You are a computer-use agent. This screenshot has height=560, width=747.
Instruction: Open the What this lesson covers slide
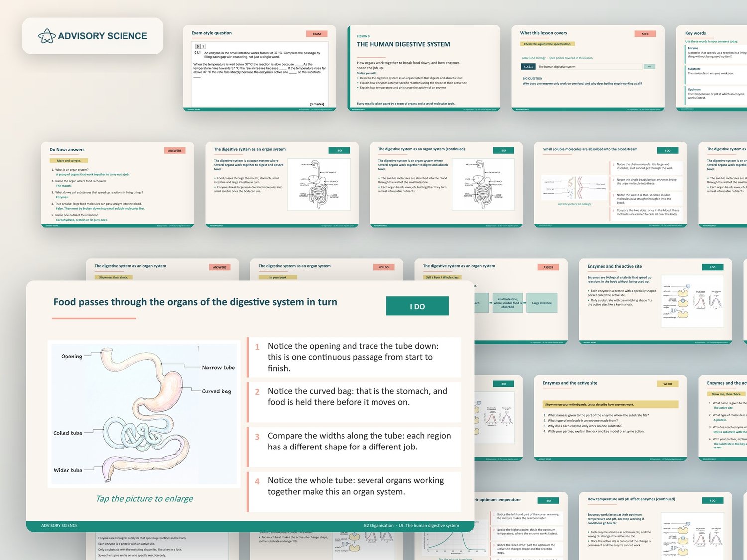pyautogui.click(x=588, y=68)
